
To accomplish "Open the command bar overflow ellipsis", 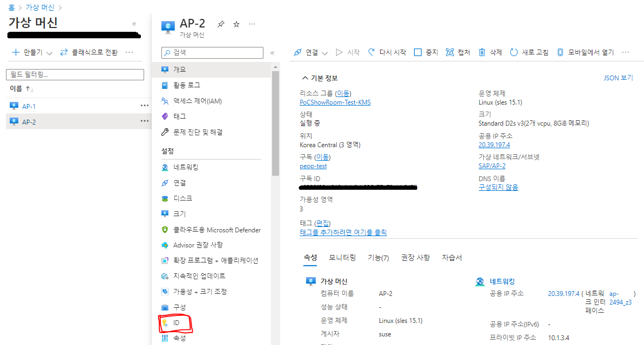I will (x=626, y=52).
